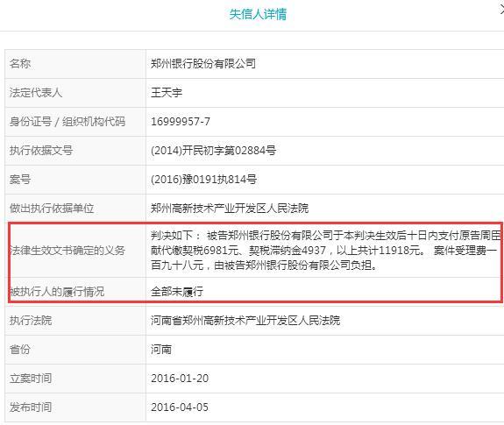Click the 案号 label
The width and height of the screenshot is (504, 425).
pos(20,180)
